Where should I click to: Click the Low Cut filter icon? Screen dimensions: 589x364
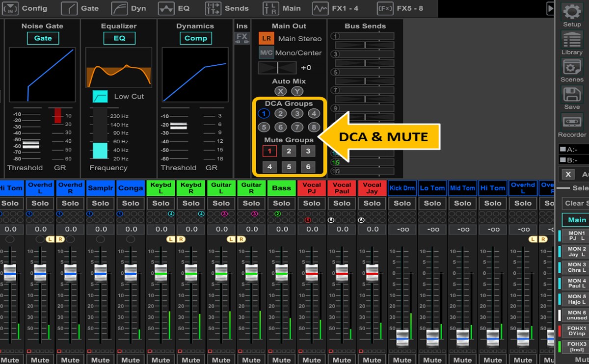pos(100,97)
